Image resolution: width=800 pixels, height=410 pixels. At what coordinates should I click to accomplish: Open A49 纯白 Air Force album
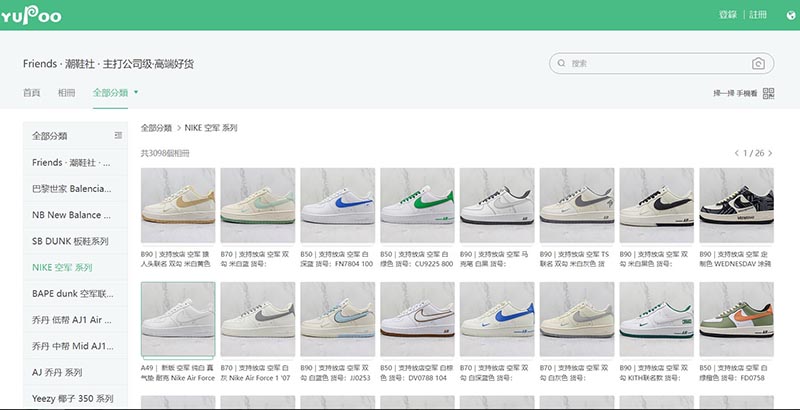178,320
